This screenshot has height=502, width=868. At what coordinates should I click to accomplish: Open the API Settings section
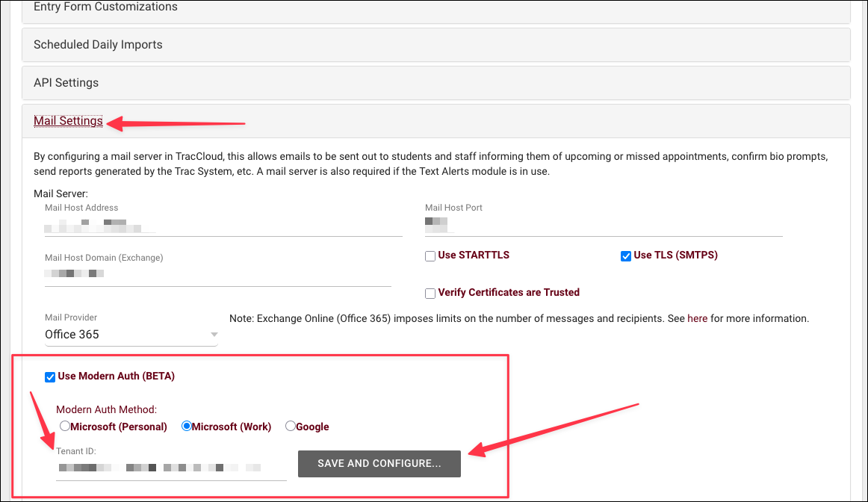click(x=66, y=83)
